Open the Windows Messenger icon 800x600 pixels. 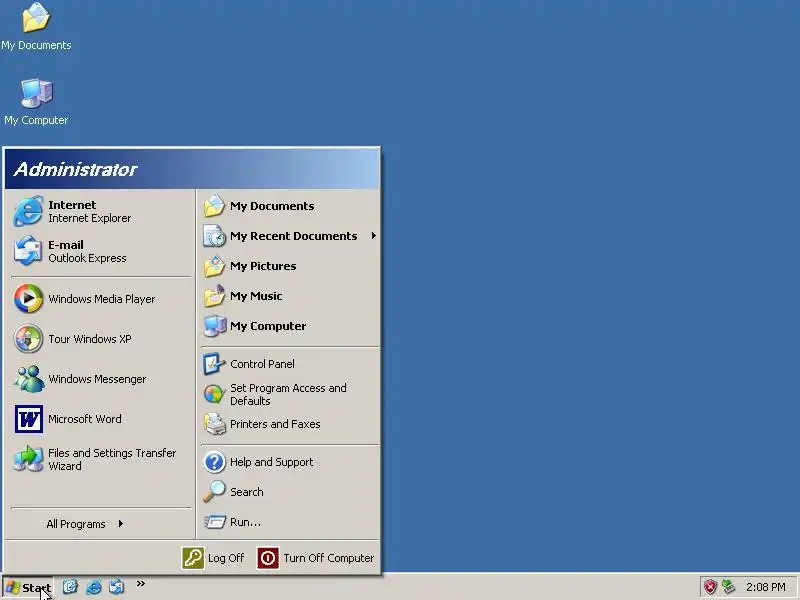(28, 379)
